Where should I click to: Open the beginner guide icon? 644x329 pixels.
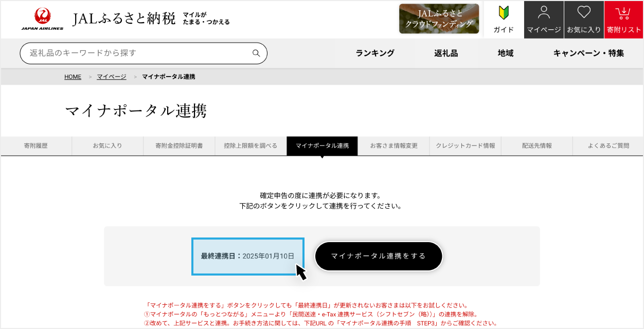(x=504, y=20)
